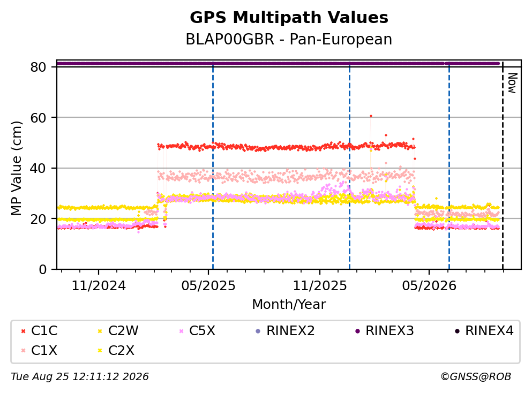Click the C1C red legend marker
Image resolution: width=532 pixels, height=393 pixels.
coord(23,331)
